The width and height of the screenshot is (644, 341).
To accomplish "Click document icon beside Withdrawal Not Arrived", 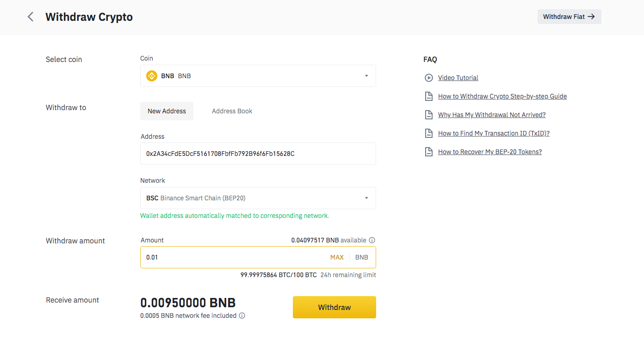I will (429, 115).
